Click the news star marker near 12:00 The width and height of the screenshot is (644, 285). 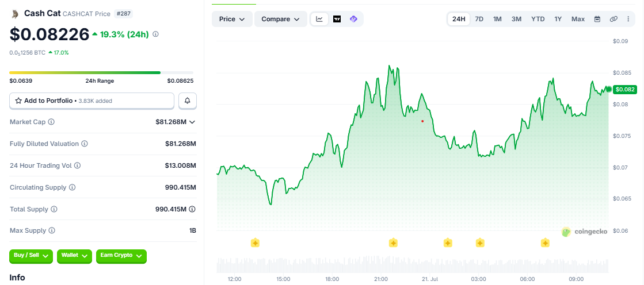click(255, 242)
